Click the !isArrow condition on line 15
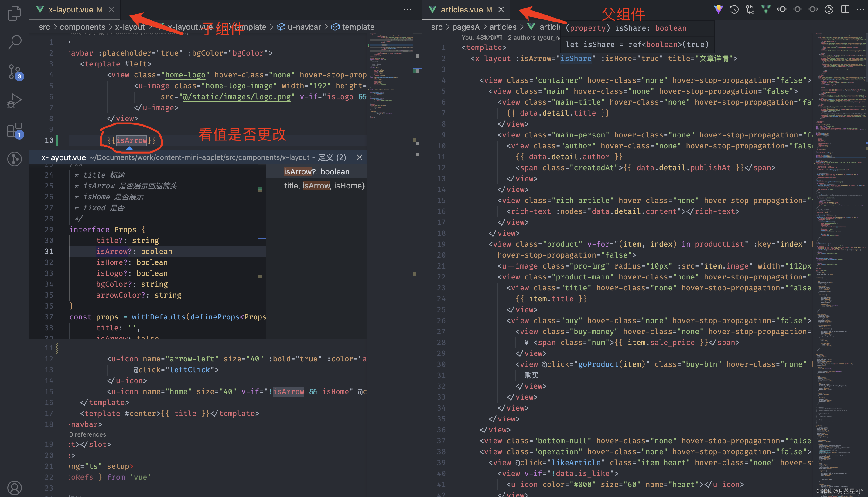Viewport: 868px width, 497px height. coord(286,391)
